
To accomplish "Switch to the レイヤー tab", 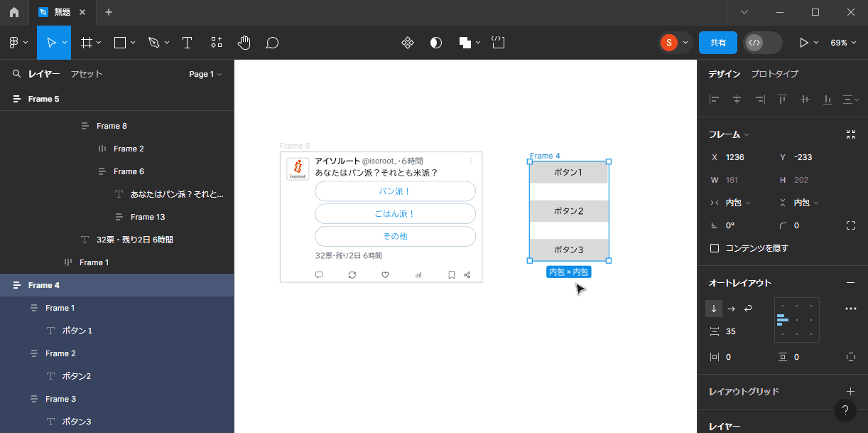I will pyautogui.click(x=44, y=74).
